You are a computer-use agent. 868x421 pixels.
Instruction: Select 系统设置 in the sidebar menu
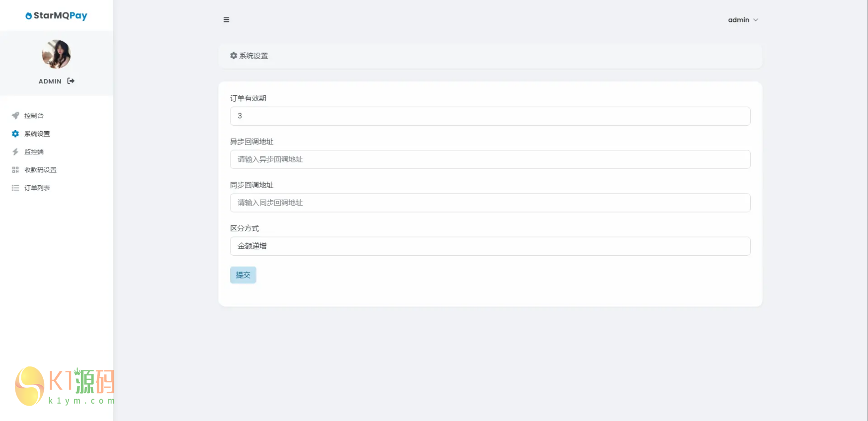[x=37, y=134]
